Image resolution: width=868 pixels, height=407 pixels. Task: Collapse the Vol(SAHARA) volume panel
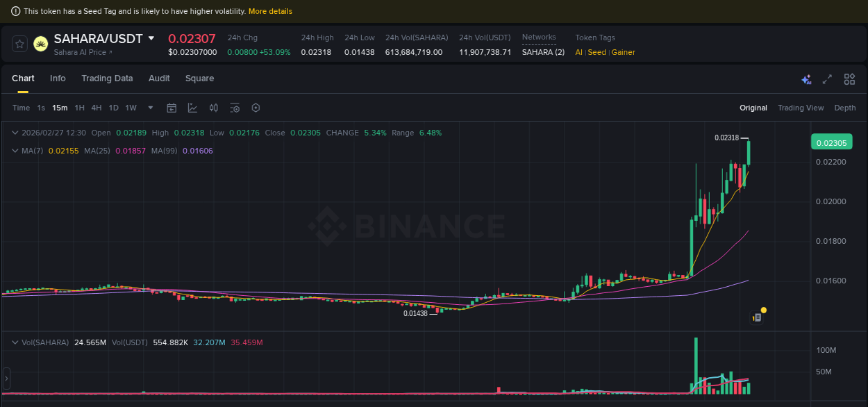pos(15,342)
